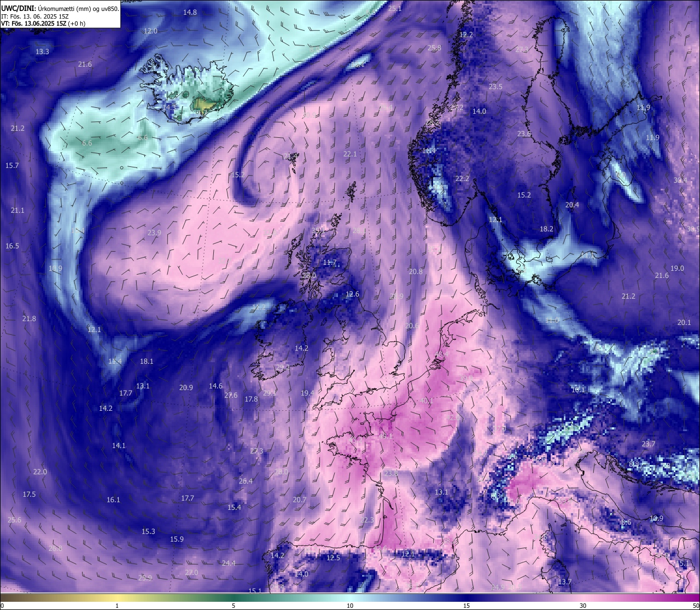Click the 25.8 value label
700x610 pixels.
434,48
